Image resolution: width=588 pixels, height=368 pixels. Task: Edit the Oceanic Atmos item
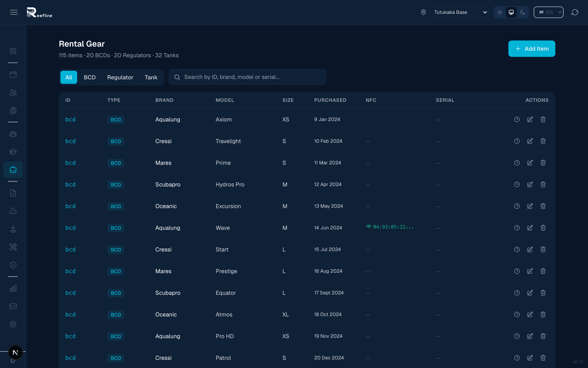[x=530, y=314]
